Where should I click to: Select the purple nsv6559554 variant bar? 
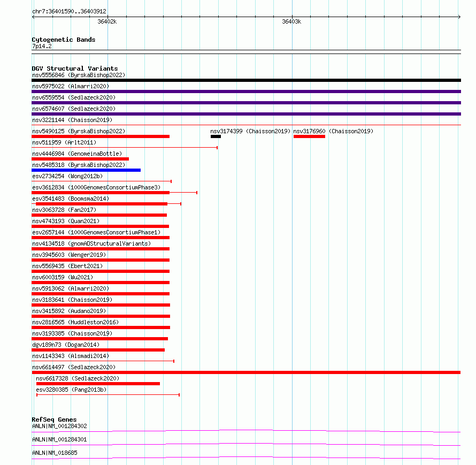click(x=246, y=103)
